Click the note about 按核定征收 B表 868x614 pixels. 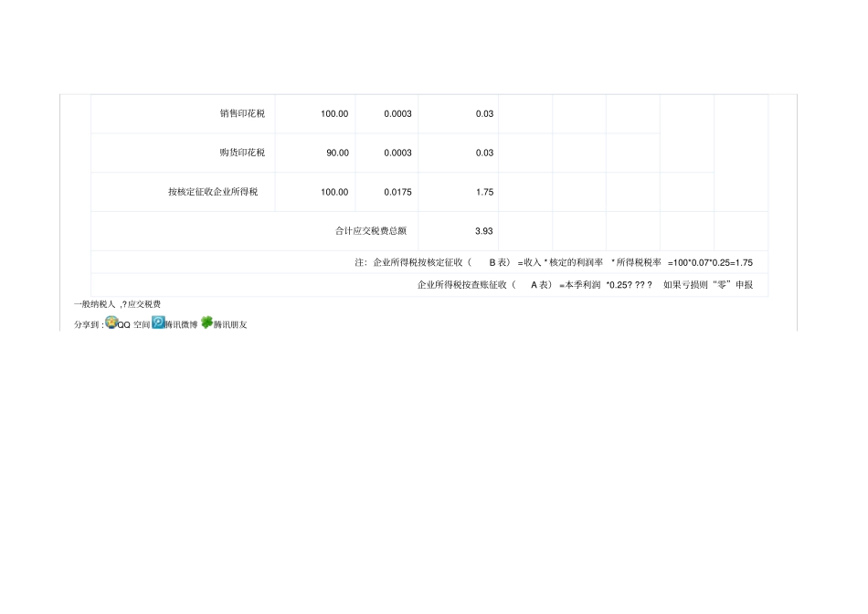tap(554, 262)
